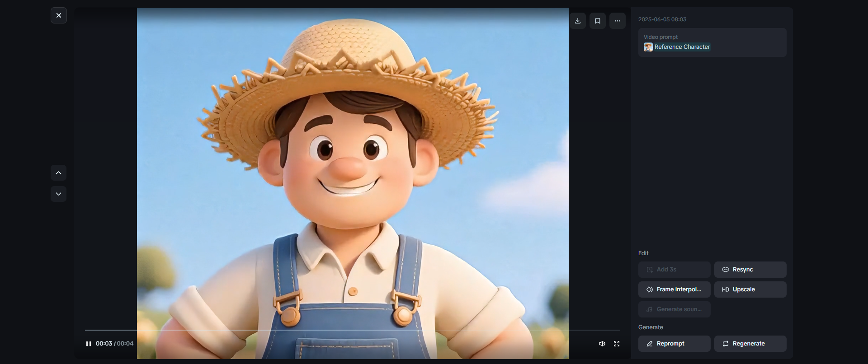Click the Generate sound button
Screen dimensions: 868x364
tap(675, 309)
